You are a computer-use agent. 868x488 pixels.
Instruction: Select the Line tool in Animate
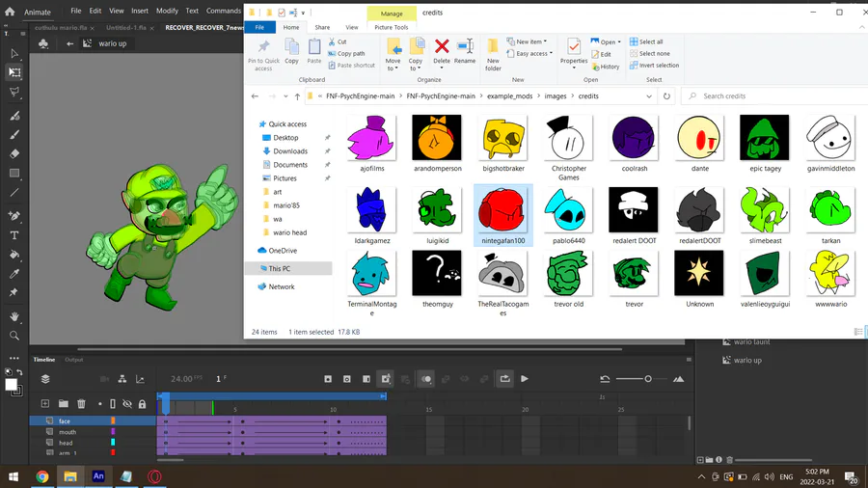(14, 193)
